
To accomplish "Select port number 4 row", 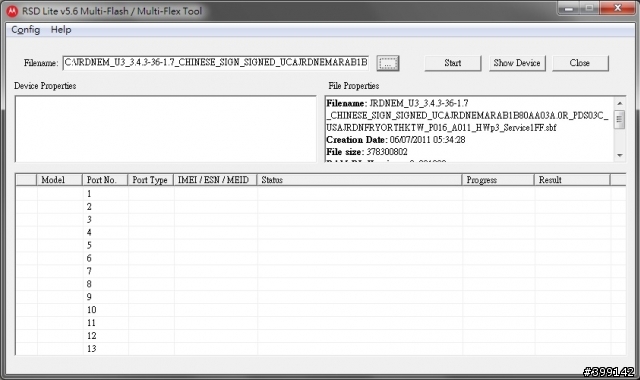I will [320, 232].
